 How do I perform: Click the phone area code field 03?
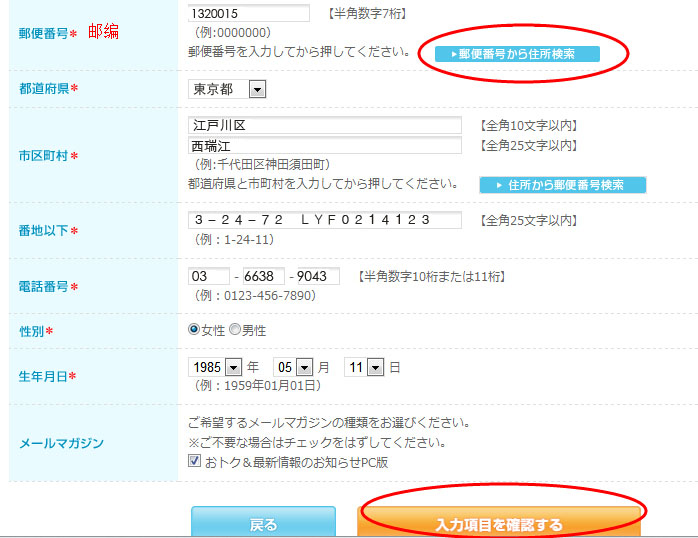(208, 276)
